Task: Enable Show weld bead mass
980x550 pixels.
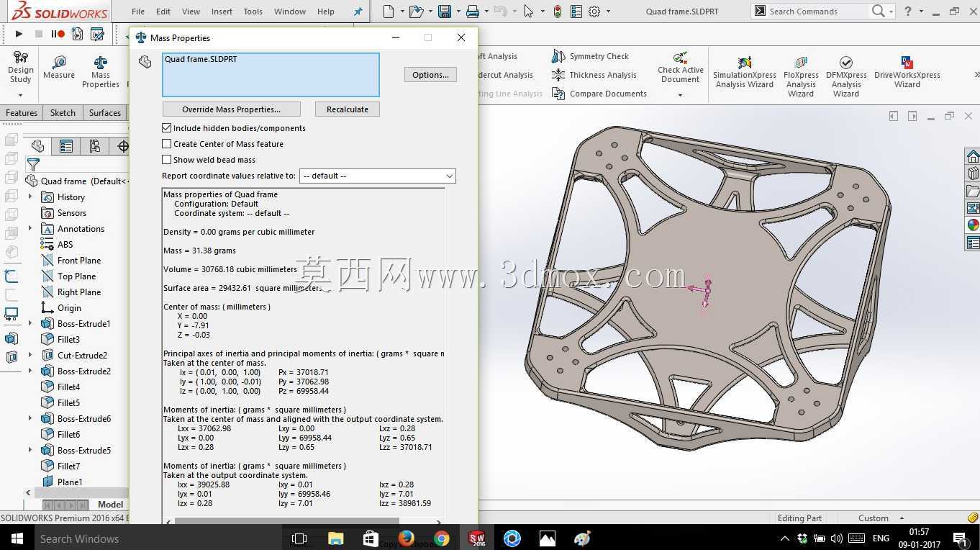Action: pyautogui.click(x=167, y=160)
